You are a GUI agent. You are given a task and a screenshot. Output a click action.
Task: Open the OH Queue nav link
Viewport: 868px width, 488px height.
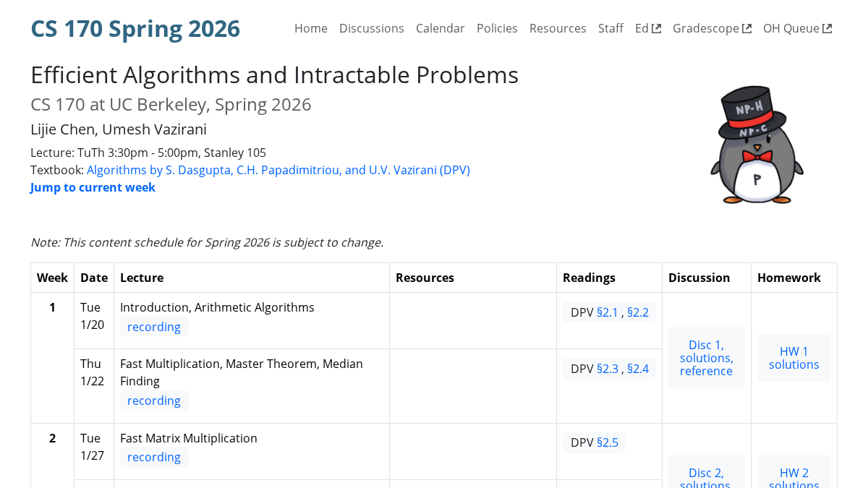tap(797, 28)
